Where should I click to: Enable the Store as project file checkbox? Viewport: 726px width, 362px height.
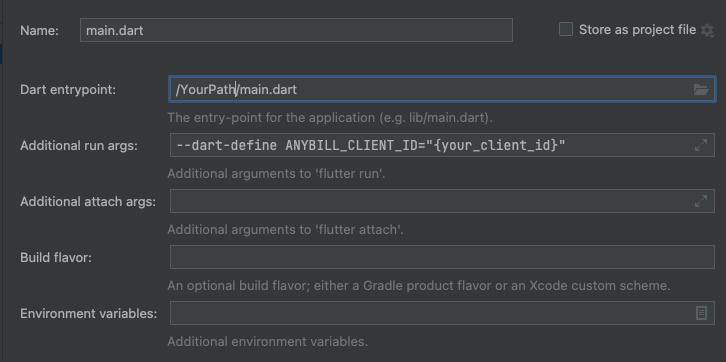pos(566,30)
